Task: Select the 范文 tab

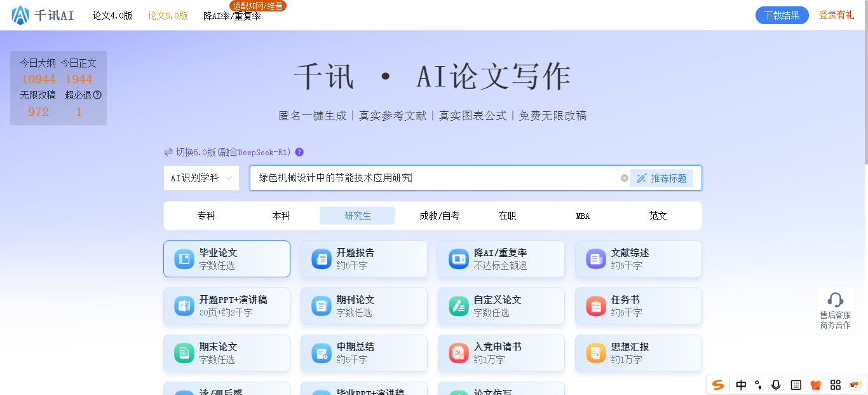Action: 658,216
